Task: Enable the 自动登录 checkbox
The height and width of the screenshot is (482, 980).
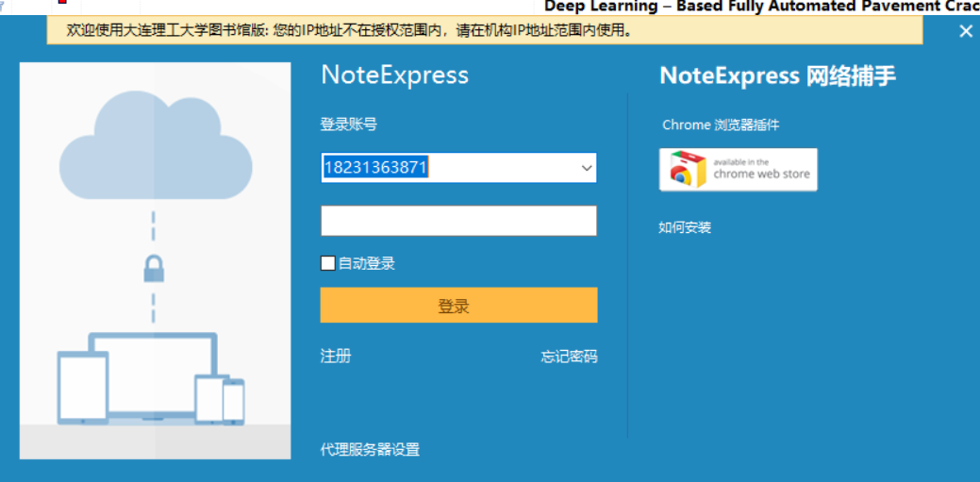Action: tap(328, 263)
